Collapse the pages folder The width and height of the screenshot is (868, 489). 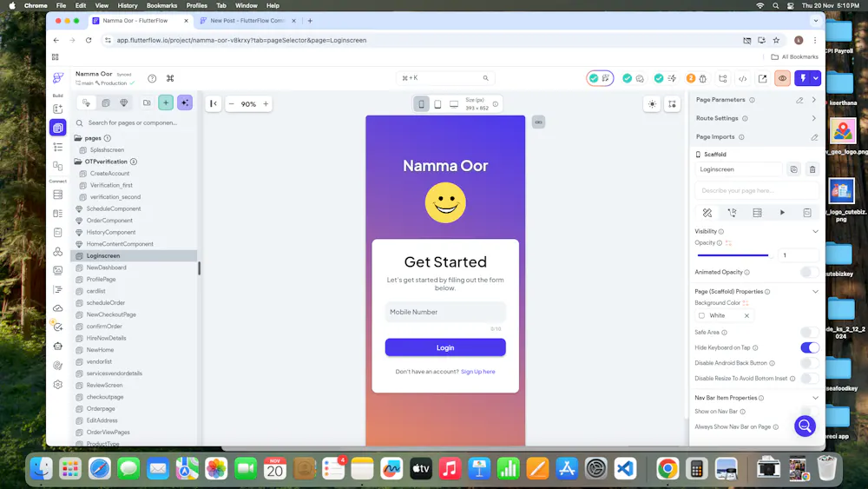tap(78, 138)
